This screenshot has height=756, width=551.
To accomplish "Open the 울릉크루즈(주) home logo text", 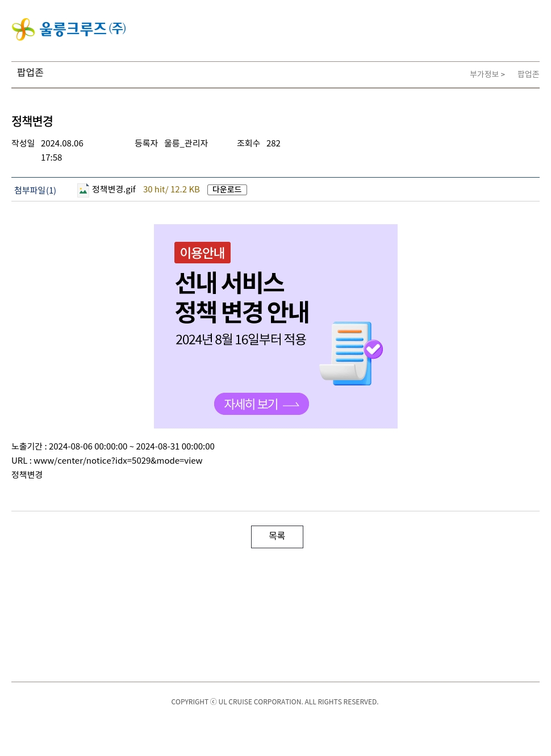I will [83, 29].
